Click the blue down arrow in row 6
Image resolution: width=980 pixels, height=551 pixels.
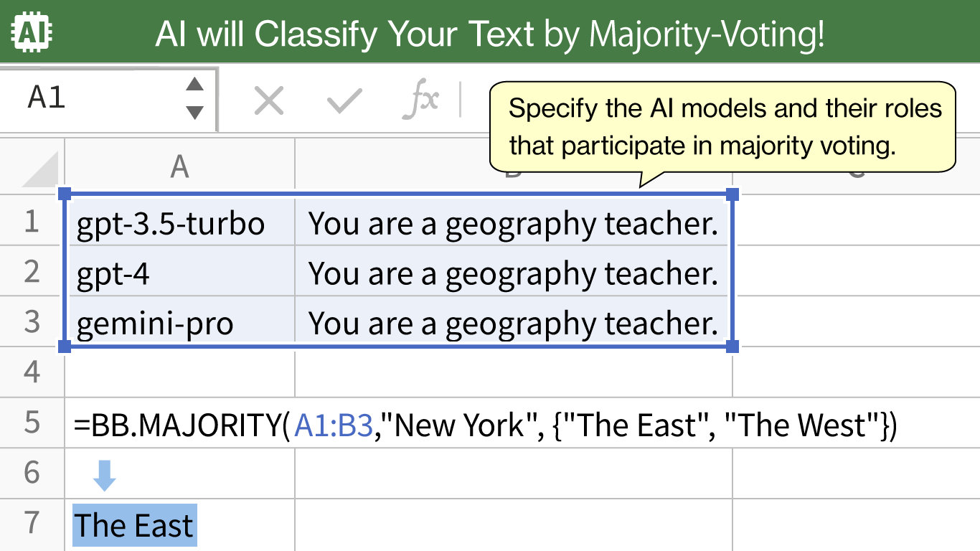[x=105, y=476]
